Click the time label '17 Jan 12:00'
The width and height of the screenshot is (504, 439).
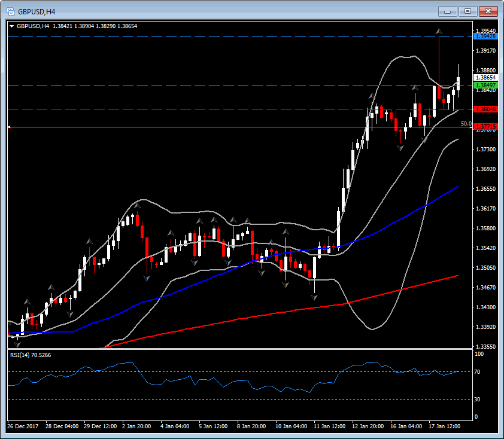(x=445, y=426)
